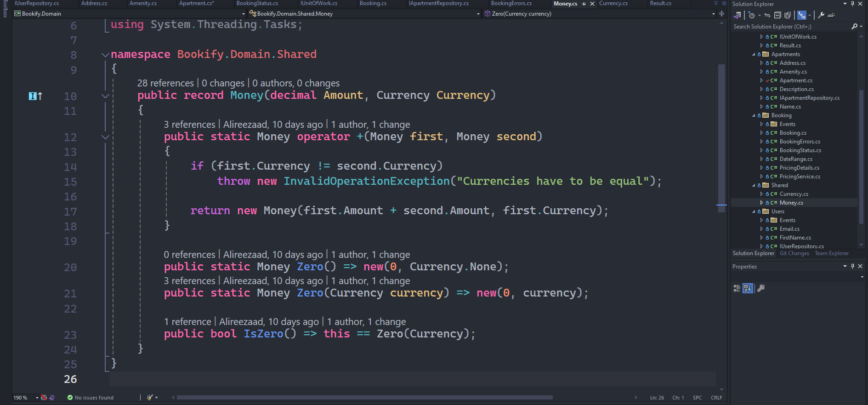Viewport: 868px width, 405px height.
Task: Switch to the Result.cs tab
Action: click(660, 3)
